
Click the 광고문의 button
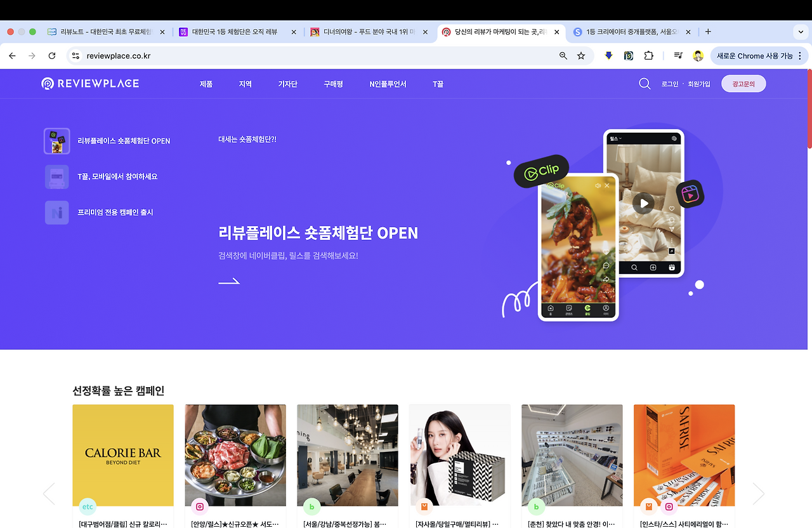coord(743,83)
